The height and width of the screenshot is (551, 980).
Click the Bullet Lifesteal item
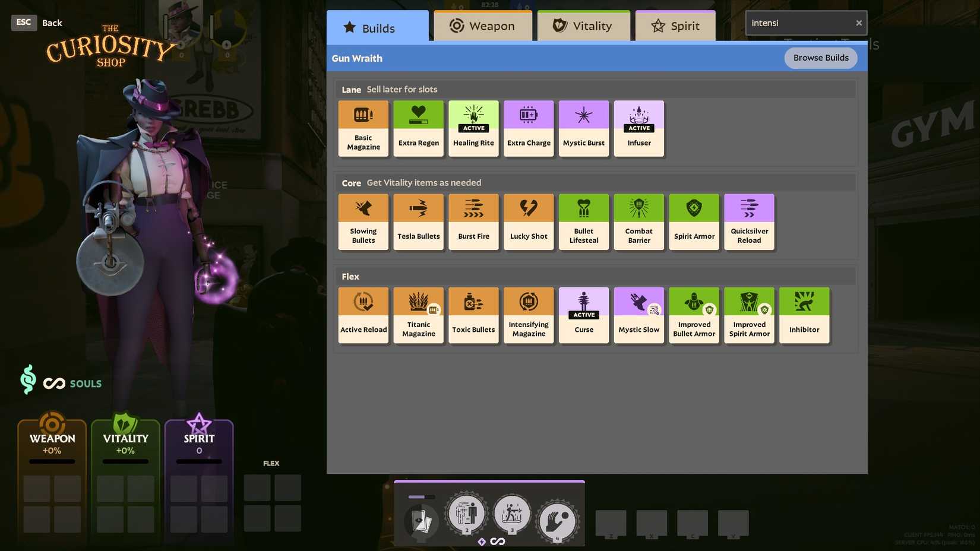coord(583,221)
